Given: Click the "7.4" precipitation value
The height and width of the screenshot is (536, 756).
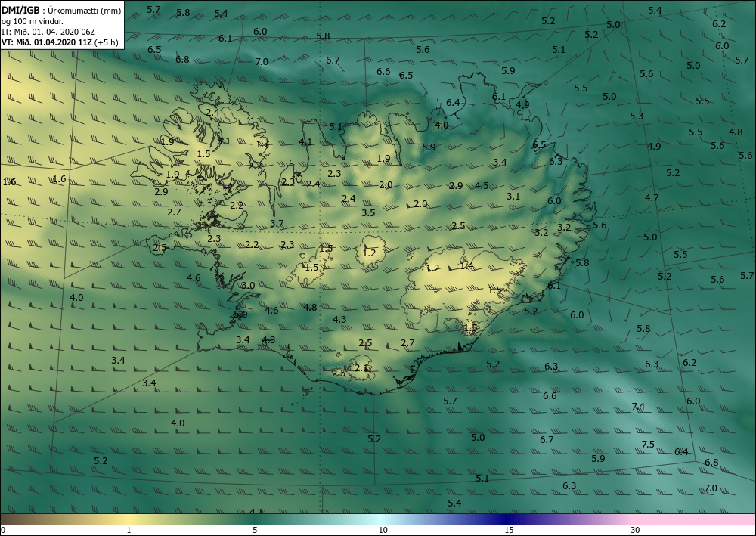Looking at the screenshot, I should point(638,406).
